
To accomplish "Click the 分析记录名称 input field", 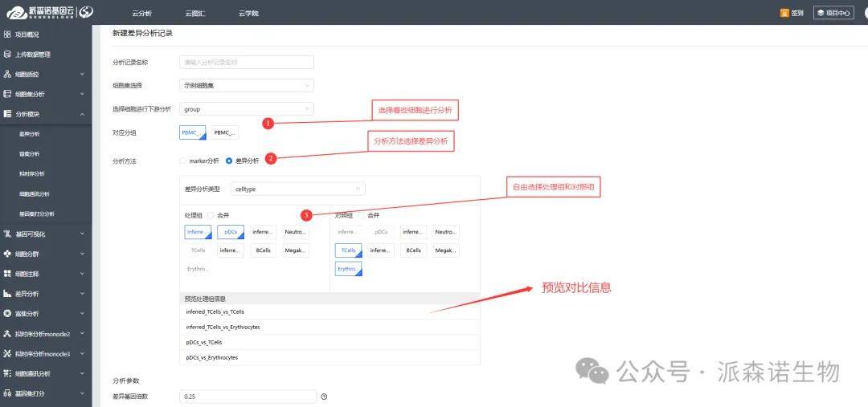I will click(x=247, y=63).
